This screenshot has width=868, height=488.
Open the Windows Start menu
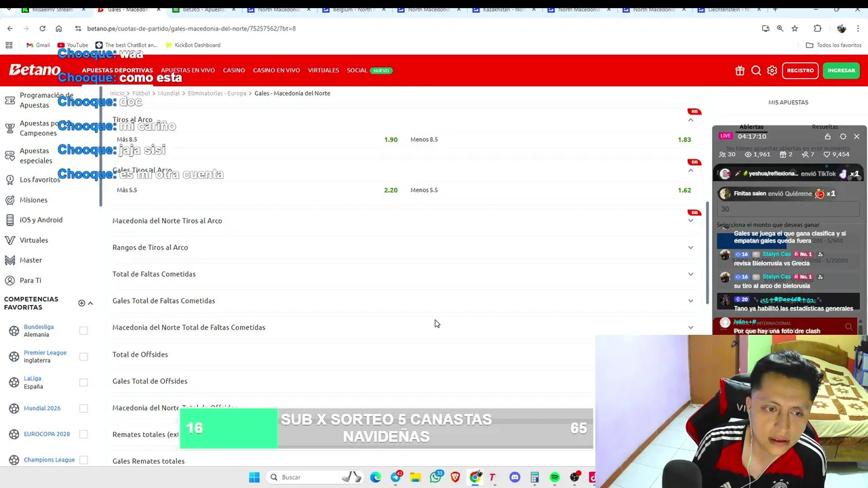[x=254, y=477]
